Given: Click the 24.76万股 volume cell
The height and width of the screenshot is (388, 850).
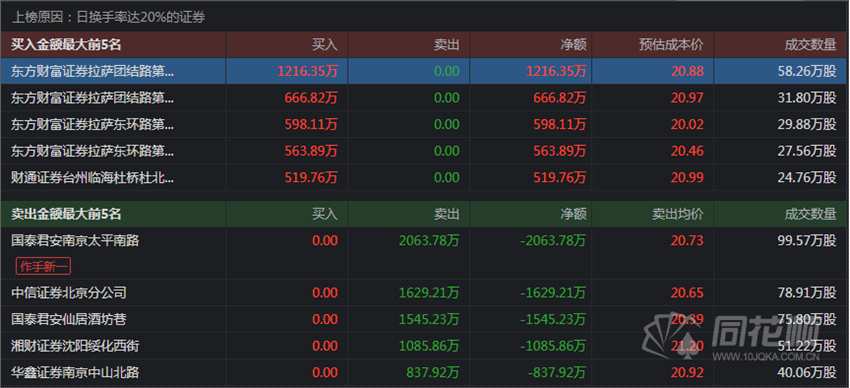Looking at the screenshot, I should tap(807, 177).
